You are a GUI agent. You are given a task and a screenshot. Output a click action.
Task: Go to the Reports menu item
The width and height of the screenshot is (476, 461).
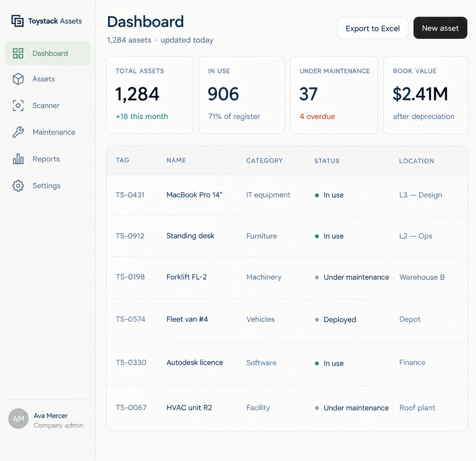click(48, 159)
